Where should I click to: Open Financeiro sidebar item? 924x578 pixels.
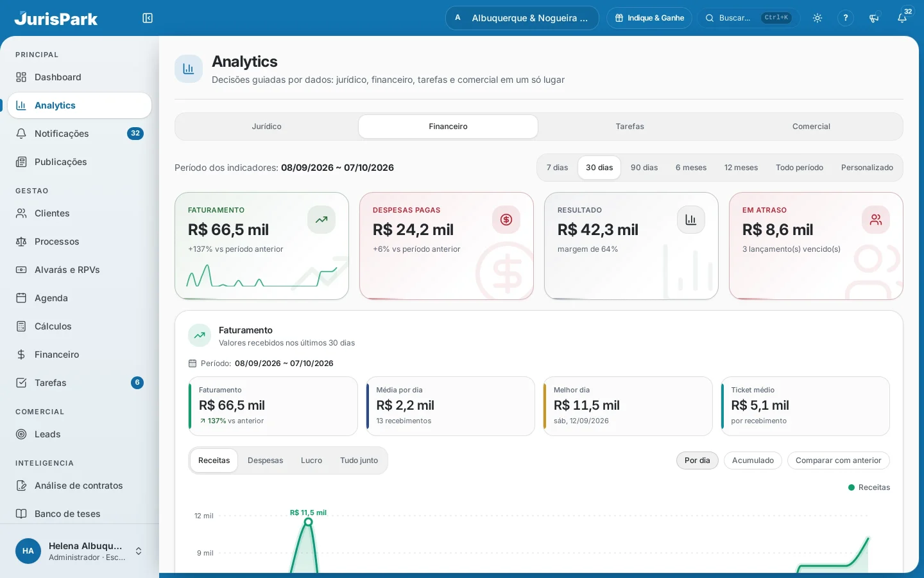pyautogui.click(x=80, y=355)
